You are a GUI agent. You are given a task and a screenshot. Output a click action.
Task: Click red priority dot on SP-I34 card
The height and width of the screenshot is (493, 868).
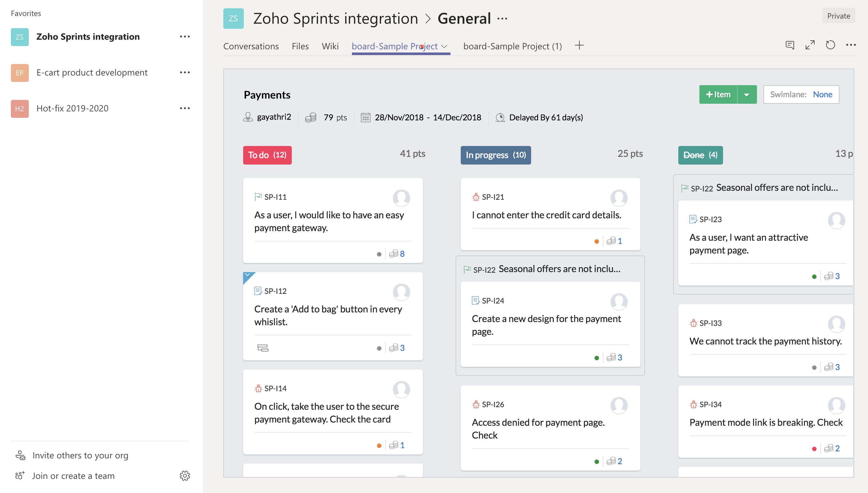pos(814,449)
